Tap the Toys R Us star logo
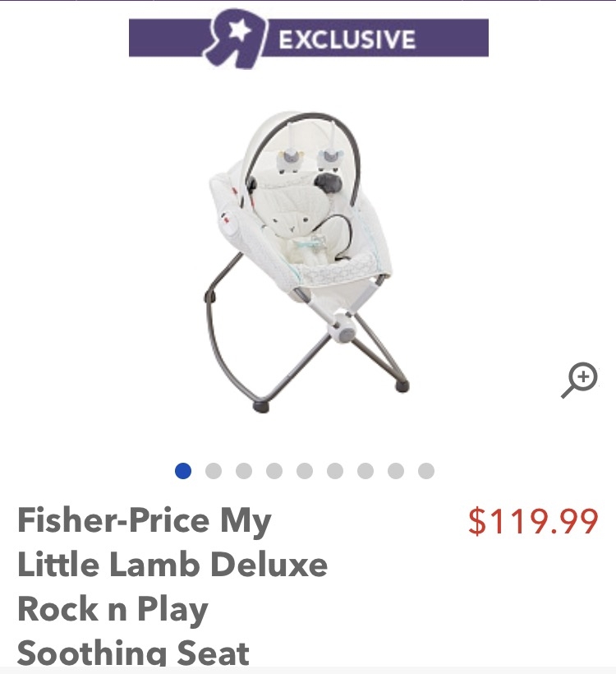Image resolution: width=616 pixels, height=674 pixels. pyautogui.click(x=236, y=38)
